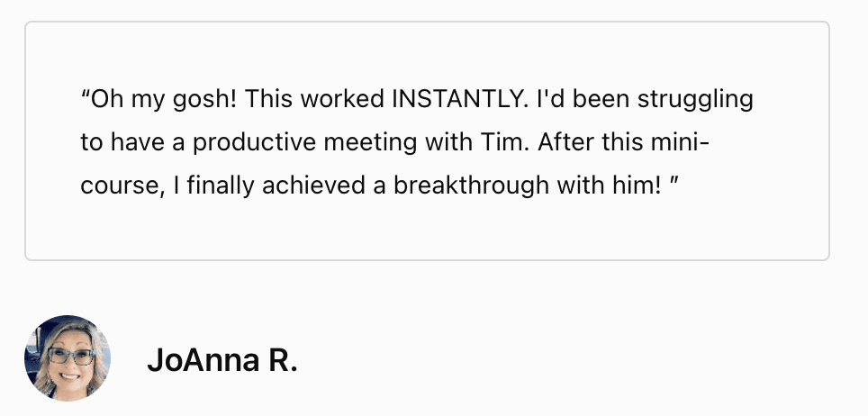The image size is (868, 416).
Task: Click the closing quotation mark
Action: (x=673, y=183)
